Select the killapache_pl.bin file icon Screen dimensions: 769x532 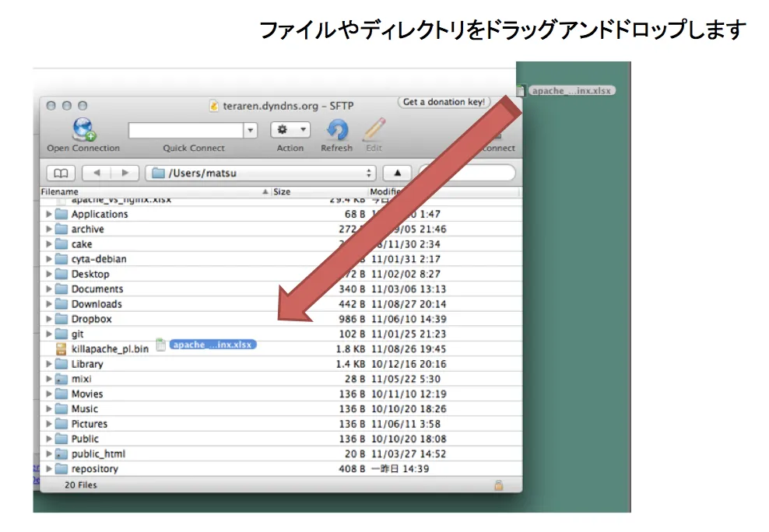point(61,349)
